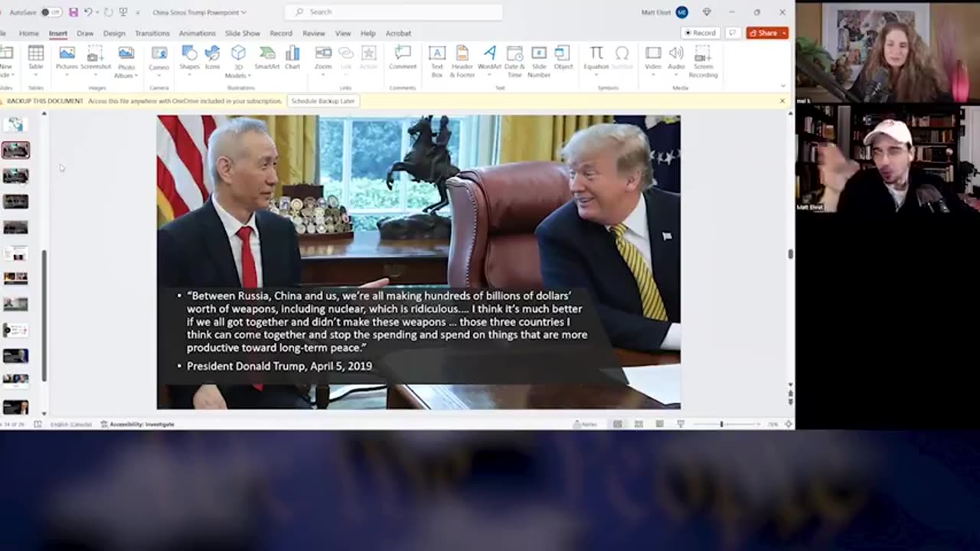This screenshot has height=551, width=980.
Task: Click Header & Footer
Action: [x=462, y=61]
